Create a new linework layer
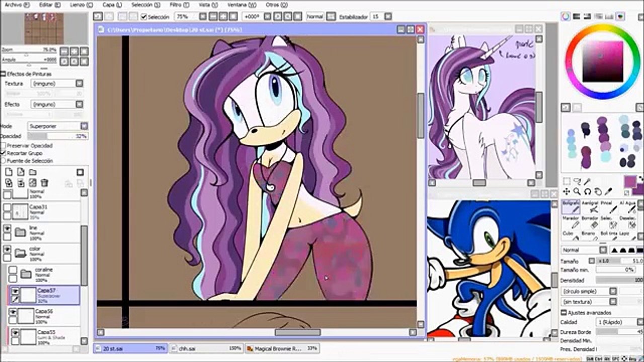The image size is (644, 362). coord(20,172)
